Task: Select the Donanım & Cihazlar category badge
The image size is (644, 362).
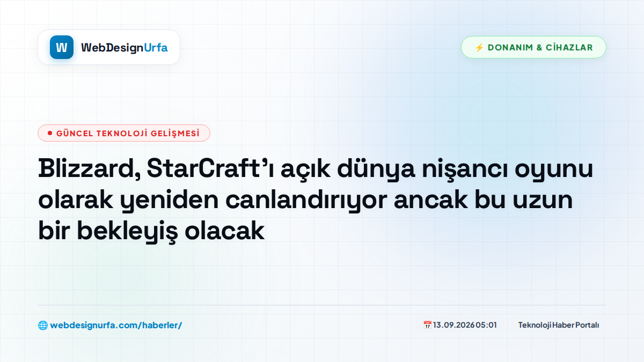Action: [x=533, y=47]
